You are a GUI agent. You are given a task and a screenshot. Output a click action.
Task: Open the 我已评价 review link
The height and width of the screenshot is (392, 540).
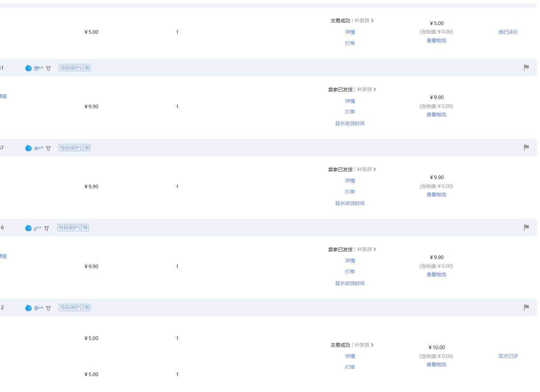508,32
